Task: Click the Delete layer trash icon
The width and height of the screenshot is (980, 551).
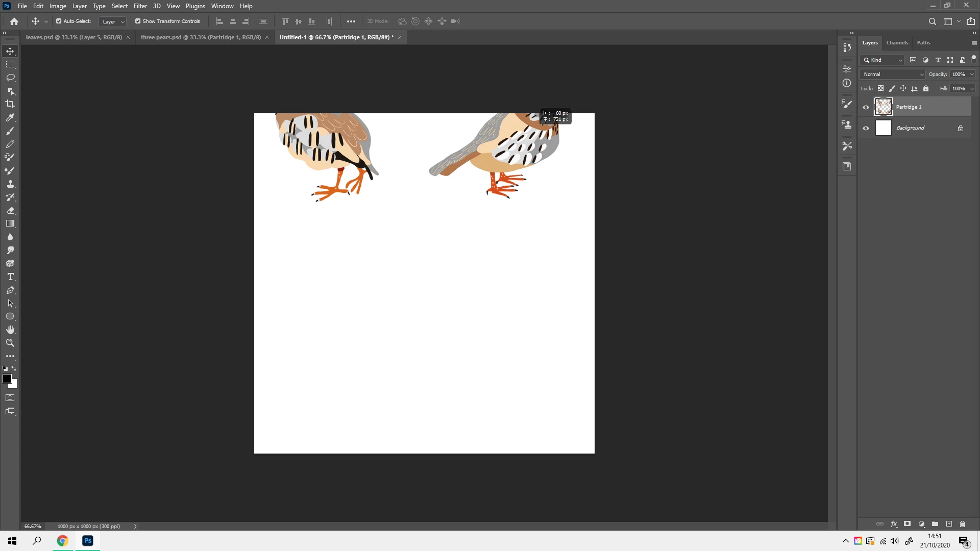Action: (x=962, y=524)
